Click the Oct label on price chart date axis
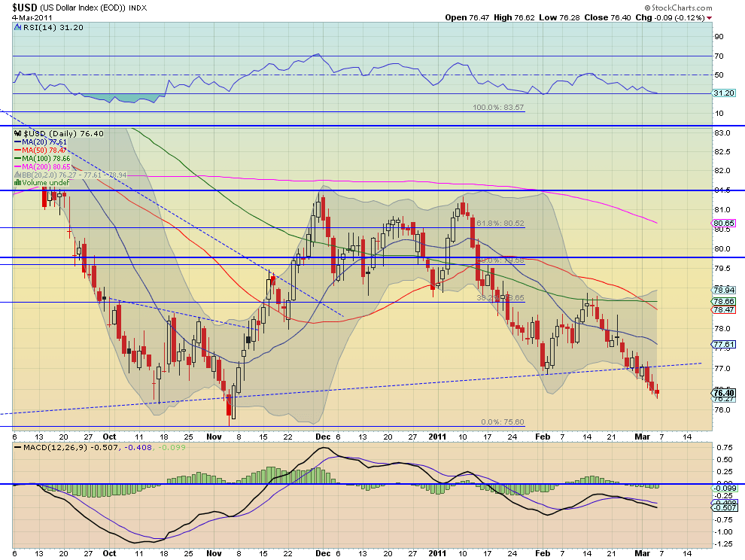This screenshot has height=560, width=745. coord(109,437)
